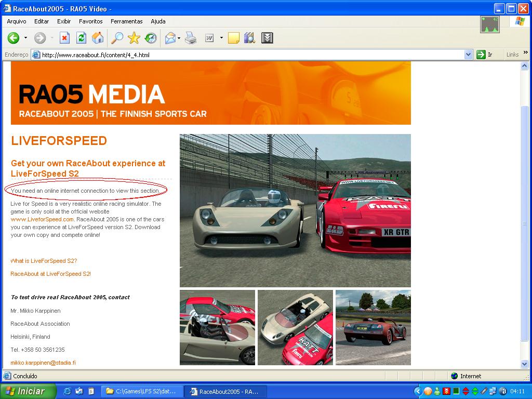Viewport: 532px width, 399px height.
Task: Click the dark double-chevron download icon
Action: click(x=268, y=38)
